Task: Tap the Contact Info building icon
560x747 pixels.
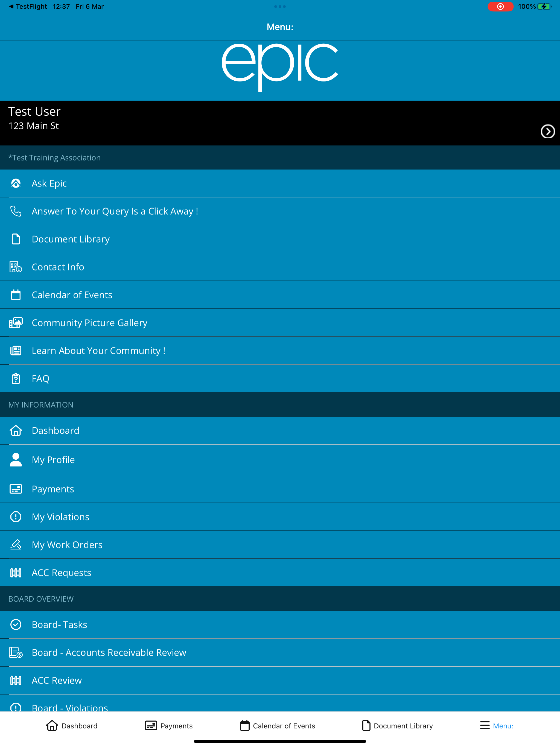Action: [16, 267]
